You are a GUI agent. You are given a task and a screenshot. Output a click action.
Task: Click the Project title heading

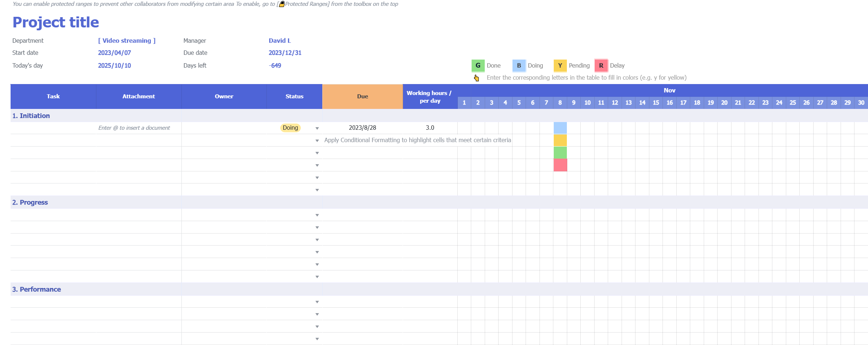56,22
